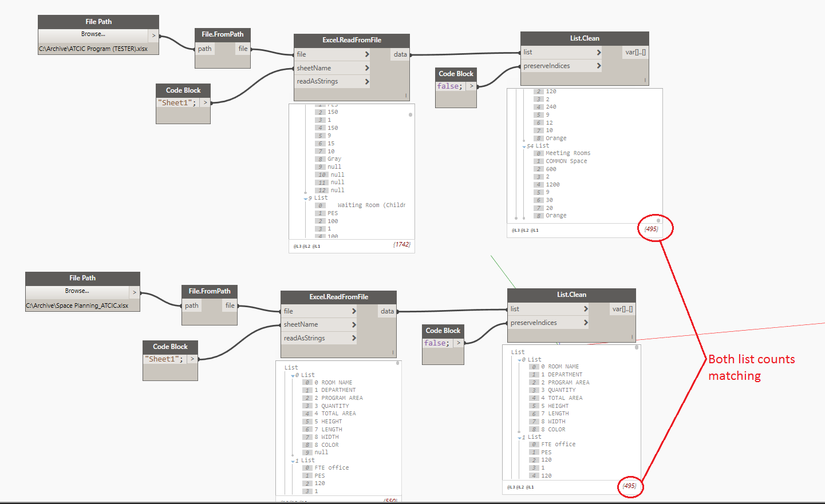
Task: Collapse '1 List' in lower Excel.ReadFromFile preview
Action: click(293, 461)
